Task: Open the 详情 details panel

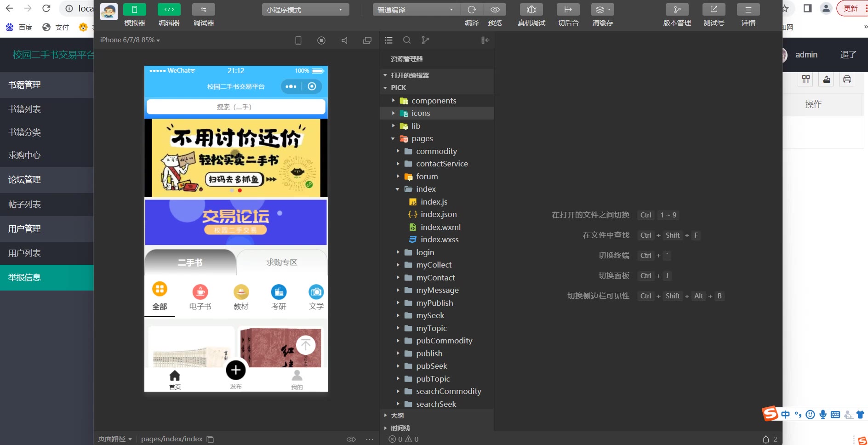Action: [748, 10]
